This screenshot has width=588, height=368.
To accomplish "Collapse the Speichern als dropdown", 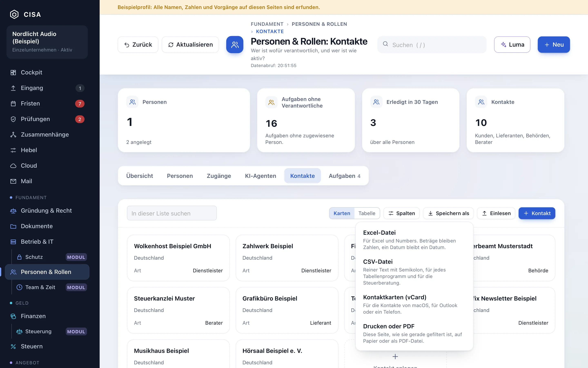I will click(448, 213).
